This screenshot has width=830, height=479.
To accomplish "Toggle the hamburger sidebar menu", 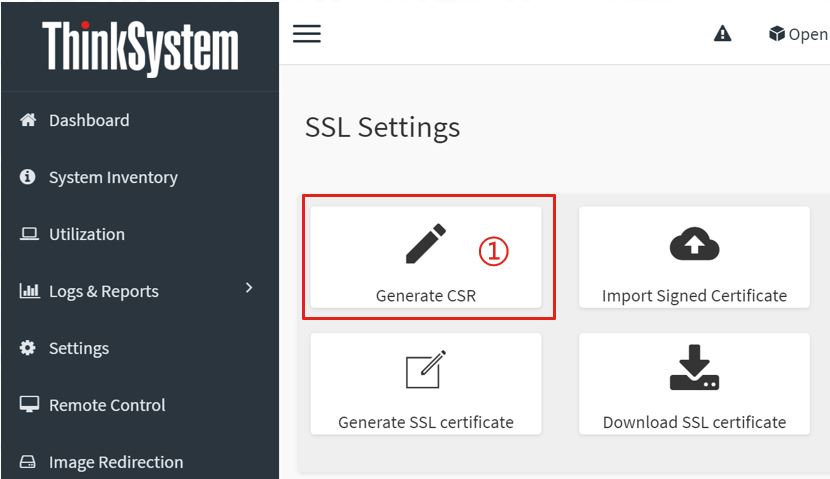I will [x=307, y=34].
